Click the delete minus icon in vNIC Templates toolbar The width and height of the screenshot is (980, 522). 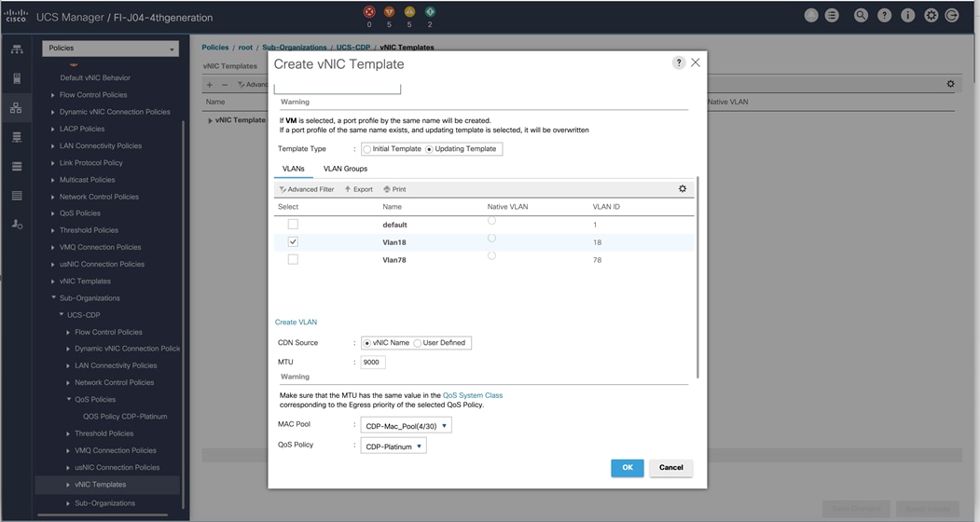pos(225,85)
